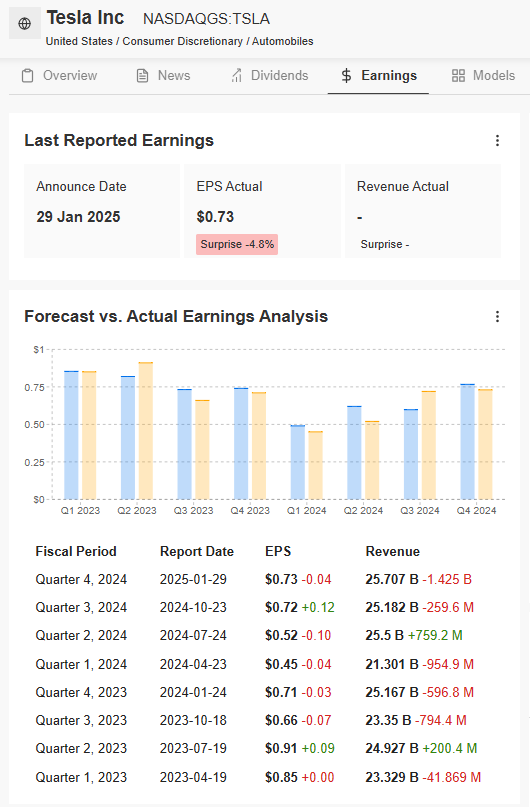This screenshot has width=530, height=807.
Task: Click the Tesla Inc company title
Action: 85,18
